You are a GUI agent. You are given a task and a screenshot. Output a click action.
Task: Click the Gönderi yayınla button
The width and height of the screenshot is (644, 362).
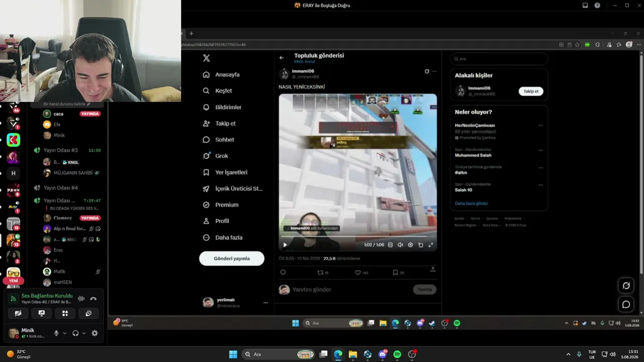tap(231, 258)
